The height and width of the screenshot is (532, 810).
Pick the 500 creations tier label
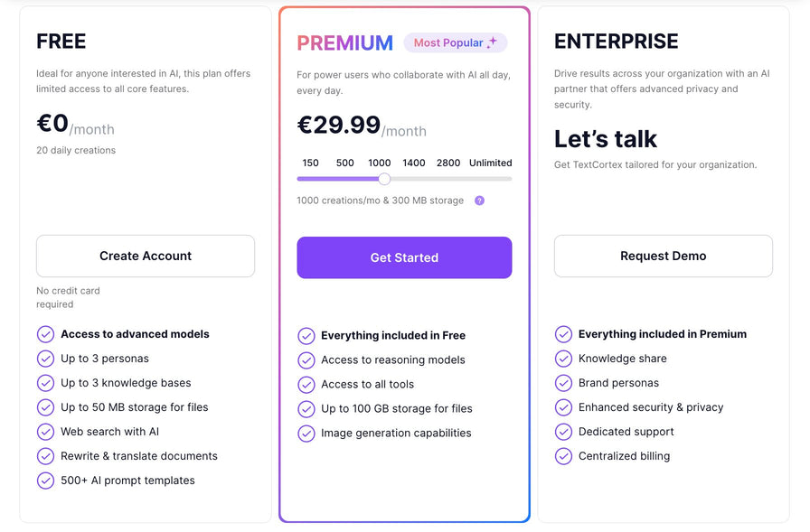pyautogui.click(x=344, y=163)
